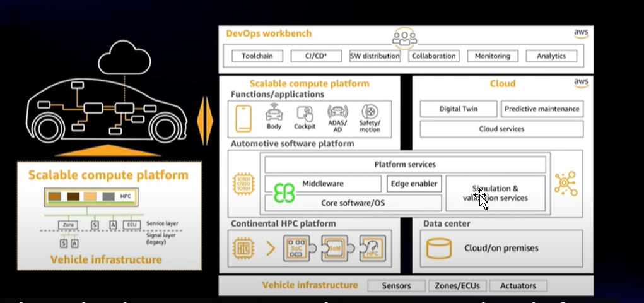This screenshot has width=644, height=303.
Task: Select the Edge enabler block
Action: (414, 184)
